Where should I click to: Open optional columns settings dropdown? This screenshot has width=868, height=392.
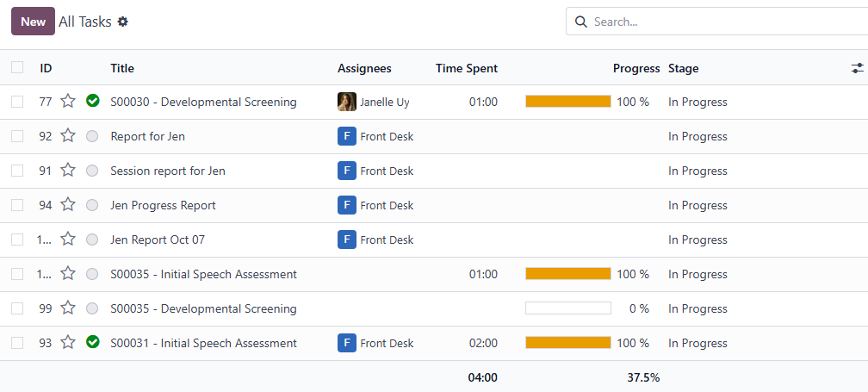[857, 68]
